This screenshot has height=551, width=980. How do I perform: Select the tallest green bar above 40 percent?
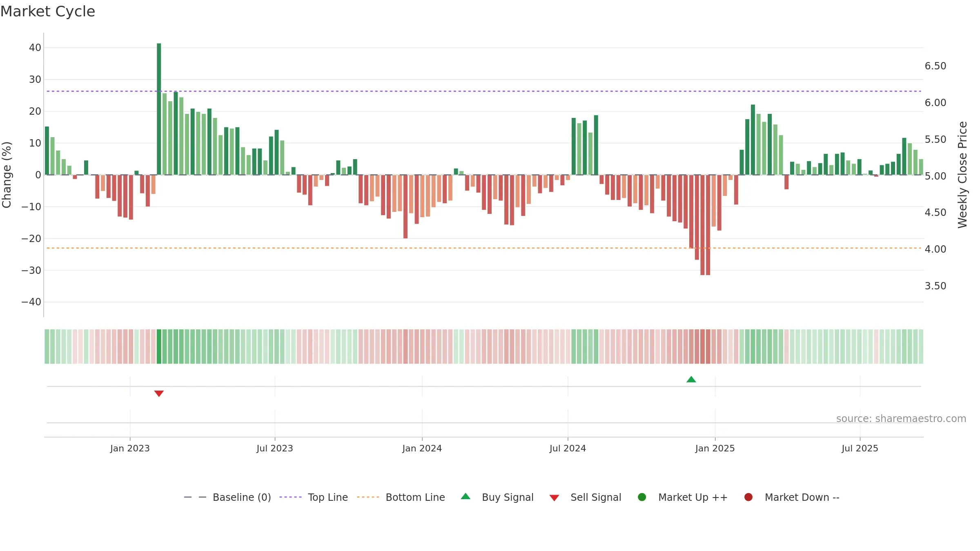[159, 109]
